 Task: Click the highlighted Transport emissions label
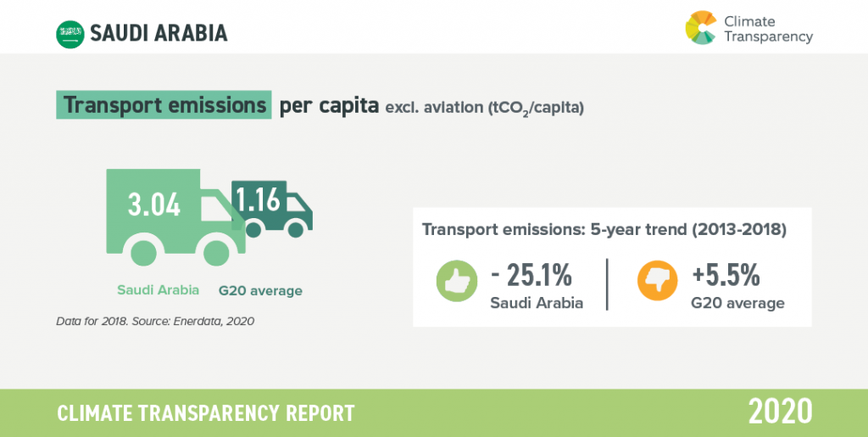pyautogui.click(x=164, y=104)
